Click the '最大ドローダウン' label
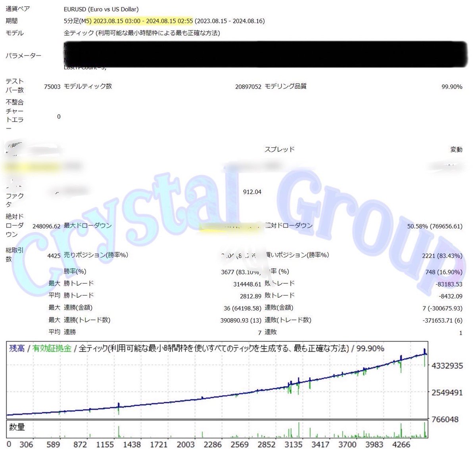Image resolution: width=476 pixels, height=449 pixels. coord(88,225)
